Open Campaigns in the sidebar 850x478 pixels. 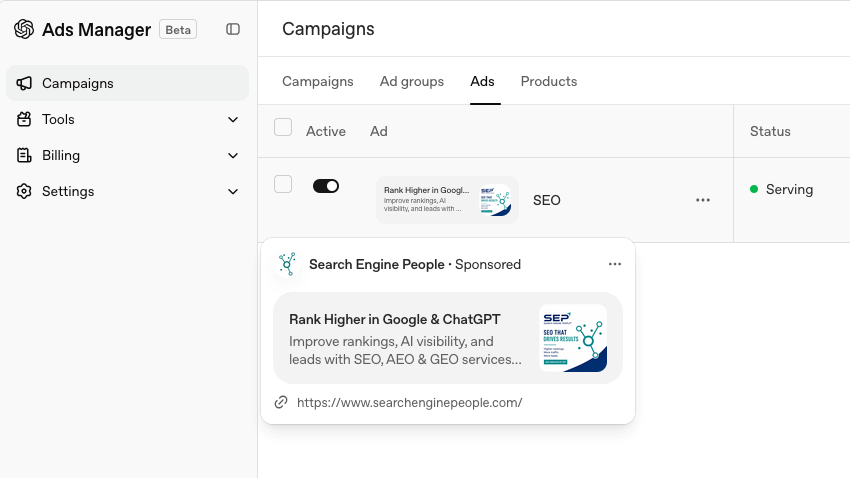127,83
